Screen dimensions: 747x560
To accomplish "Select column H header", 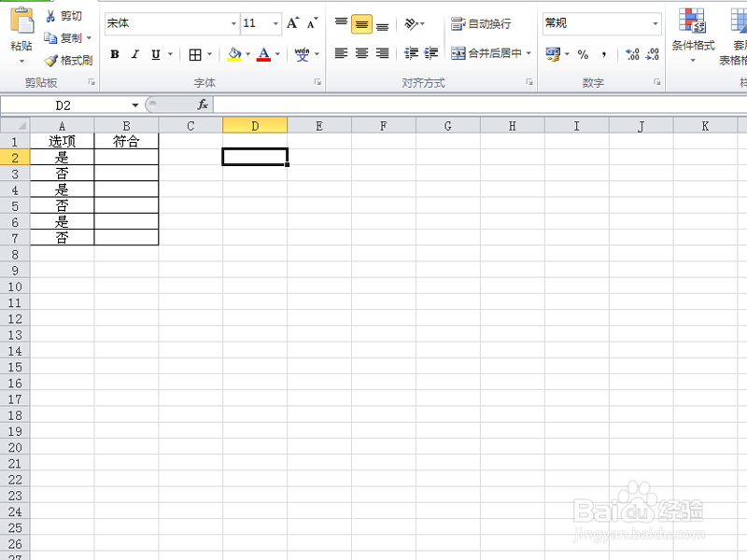I will pyautogui.click(x=512, y=126).
